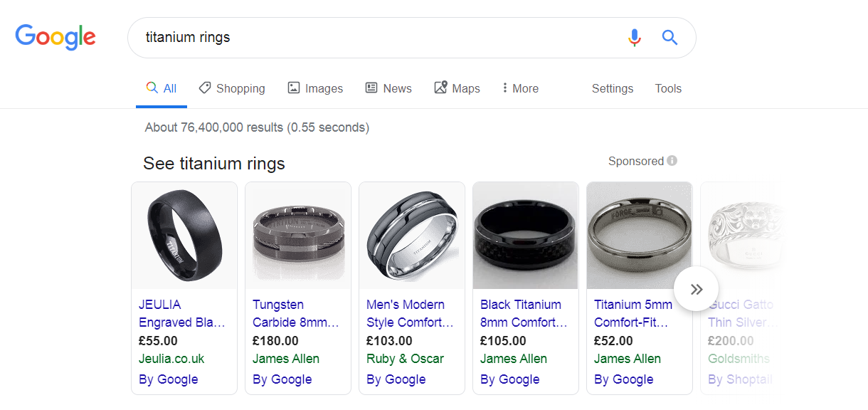
Task: Go to the News tab
Action: [x=388, y=88]
